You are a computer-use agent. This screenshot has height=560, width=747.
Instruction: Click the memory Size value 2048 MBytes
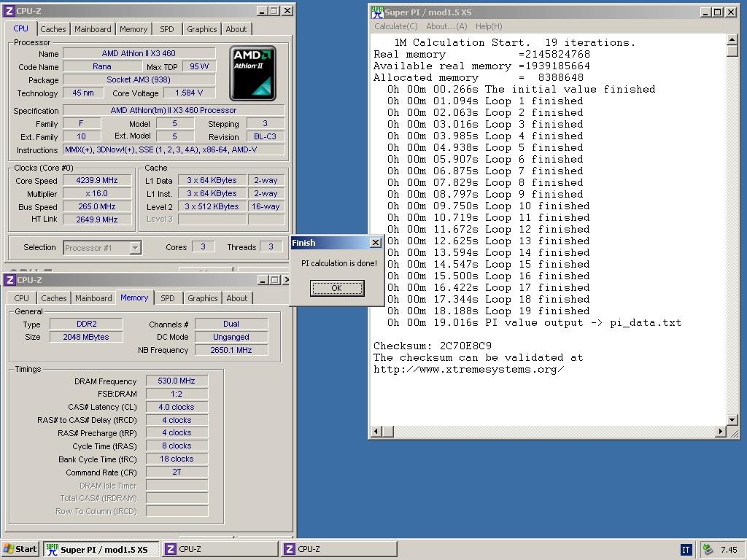[86, 337]
